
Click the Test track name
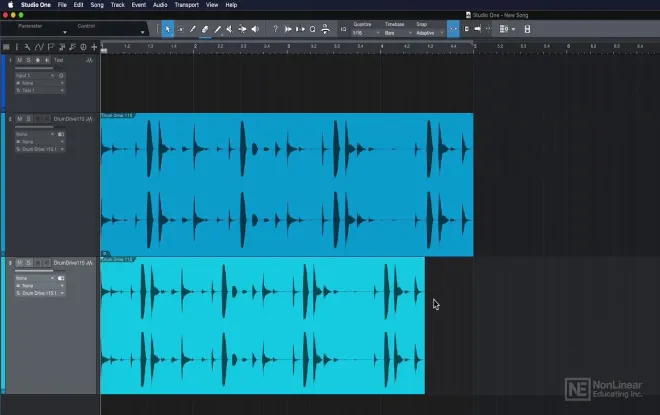click(x=59, y=60)
